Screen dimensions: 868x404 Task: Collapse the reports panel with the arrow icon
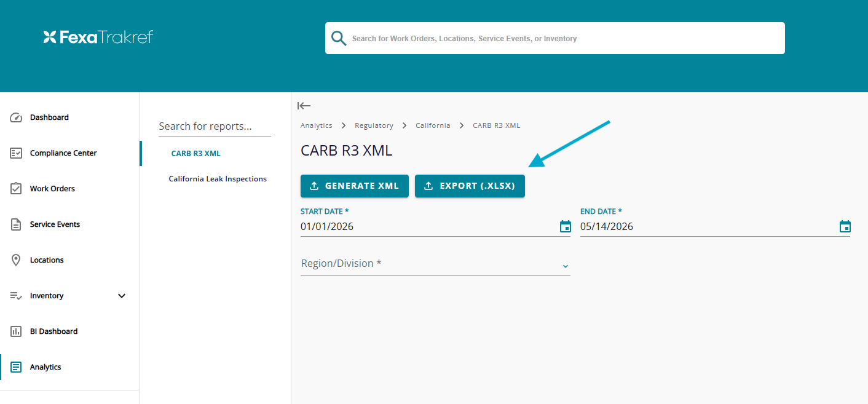(x=304, y=106)
